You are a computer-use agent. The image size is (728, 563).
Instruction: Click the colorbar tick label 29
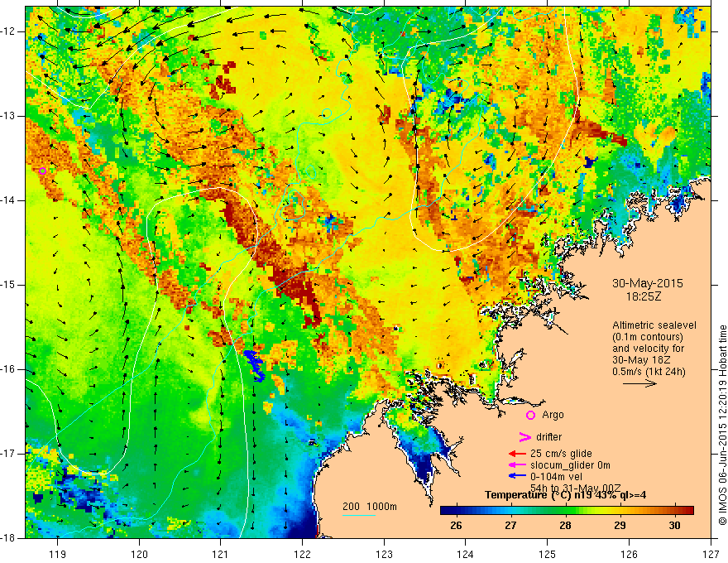(620, 526)
